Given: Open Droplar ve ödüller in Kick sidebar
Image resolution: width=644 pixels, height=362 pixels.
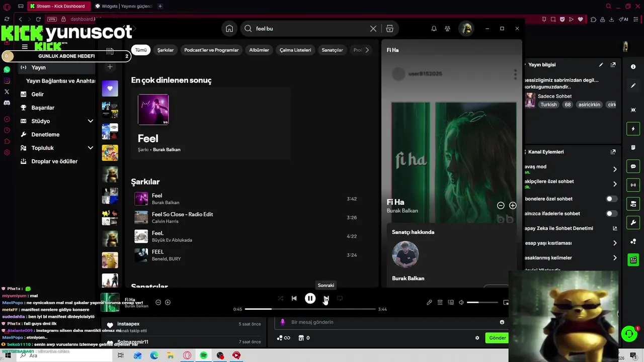Looking at the screenshot, I should point(54,161).
